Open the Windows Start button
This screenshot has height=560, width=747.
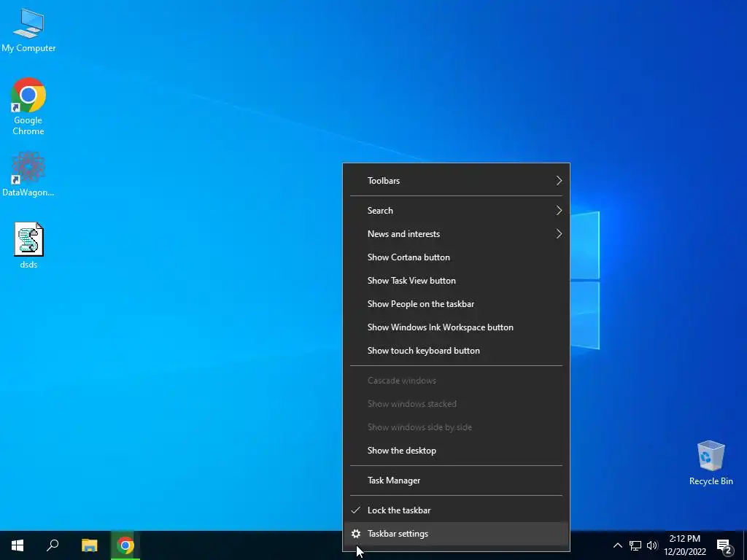click(18, 545)
